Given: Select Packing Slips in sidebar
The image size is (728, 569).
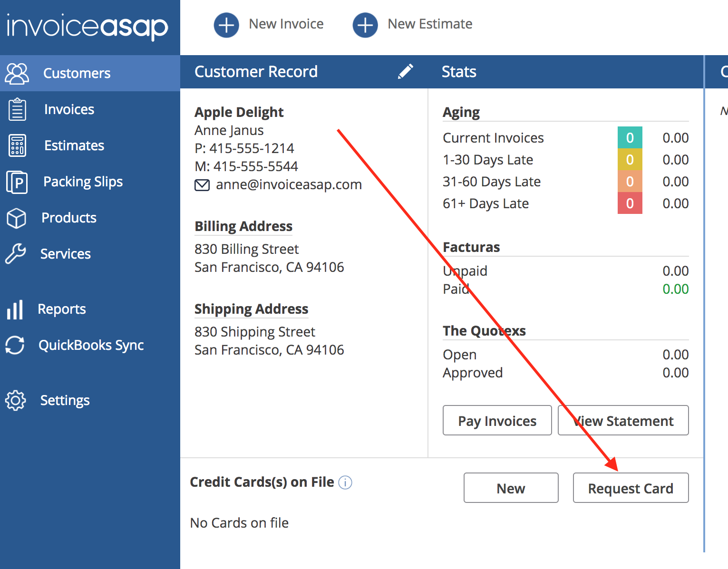Looking at the screenshot, I should coord(83,182).
